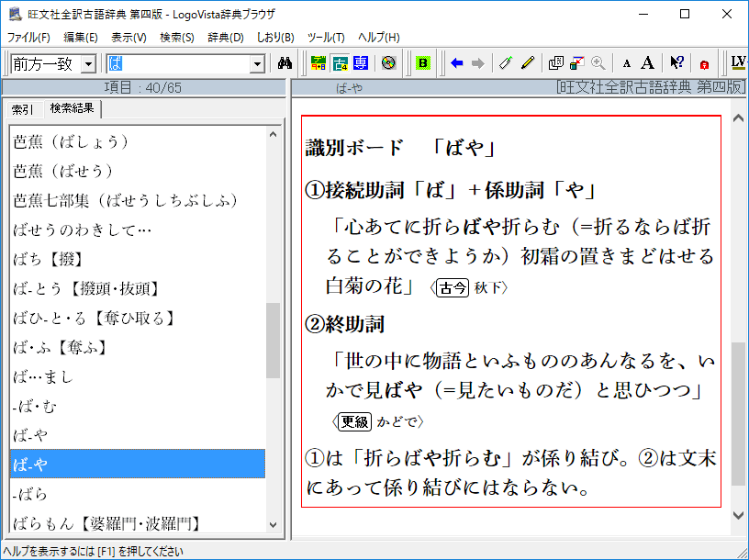
Task: Decrease font size with small A
Action: tap(626, 63)
